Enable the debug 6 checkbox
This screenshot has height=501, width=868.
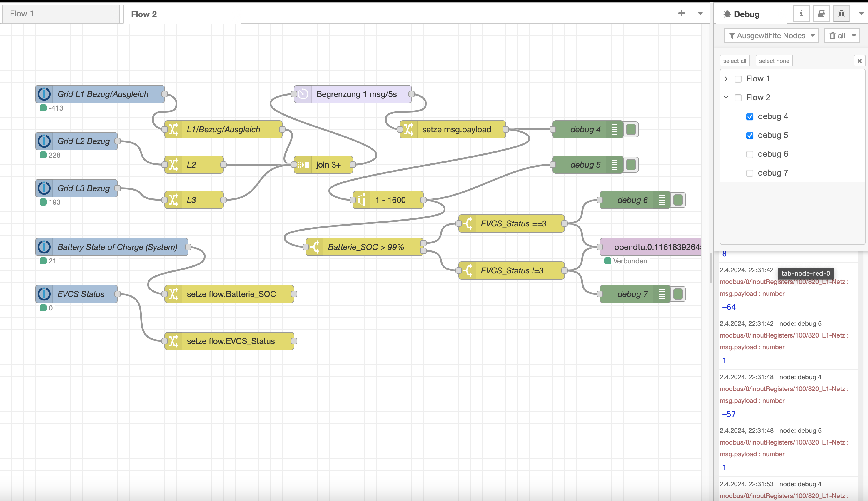click(750, 154)
